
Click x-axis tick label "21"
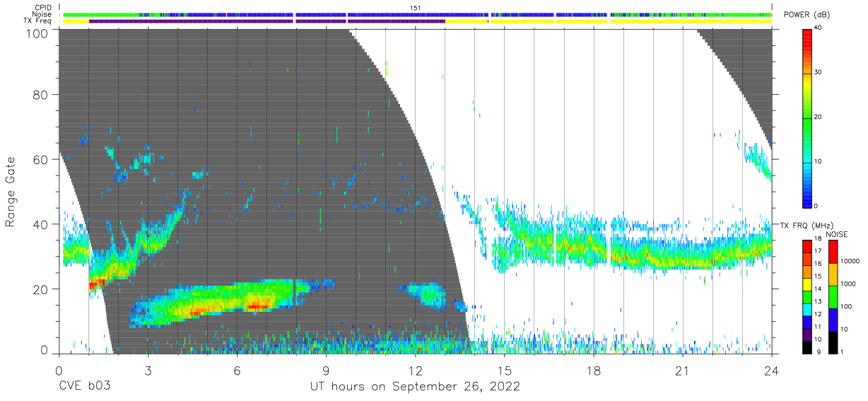point(683,371)
